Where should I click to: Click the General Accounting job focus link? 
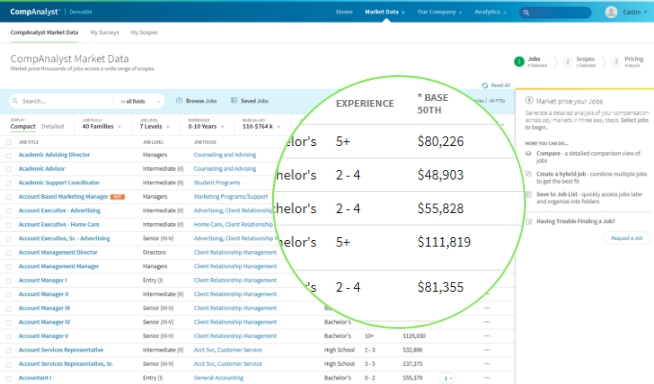219,378
